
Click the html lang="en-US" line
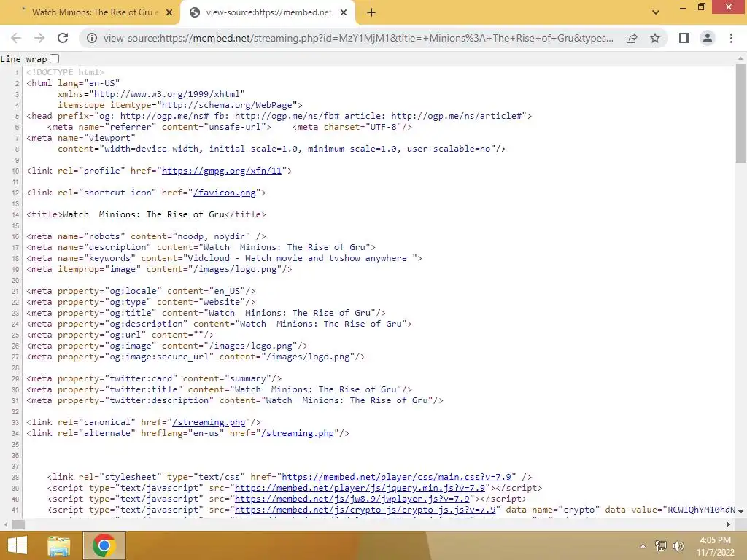[x=73, y=83]
